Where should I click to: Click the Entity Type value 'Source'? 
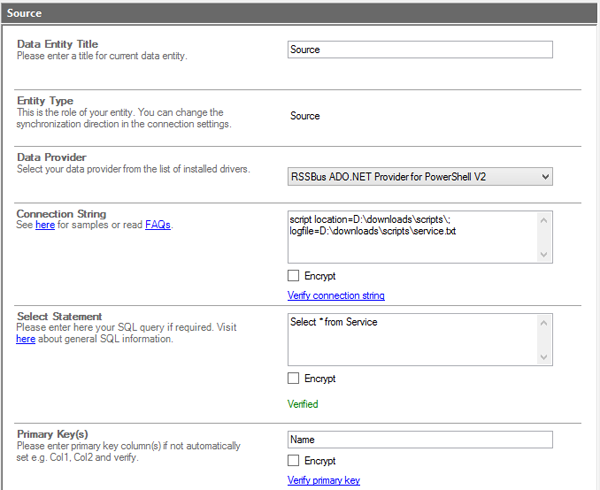pyautogui.click(x=305, y=116)
